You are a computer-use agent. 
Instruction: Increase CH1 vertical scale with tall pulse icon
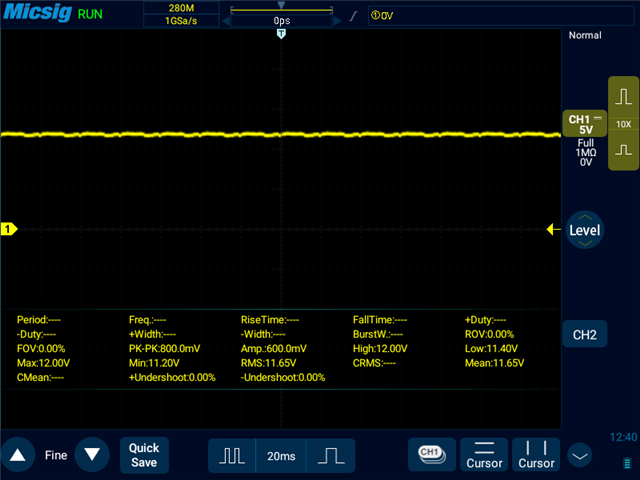point(624,97)
